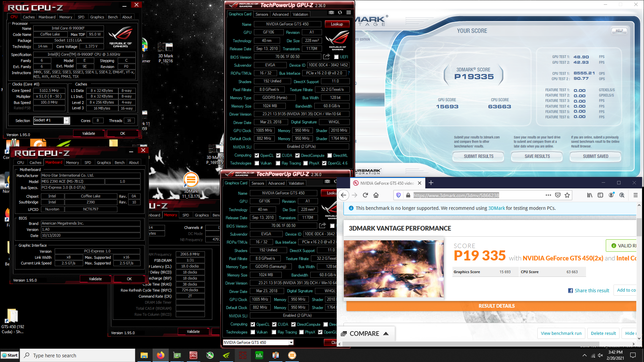Take screenshot in bottom GPU-Z window

coord(327,181)
